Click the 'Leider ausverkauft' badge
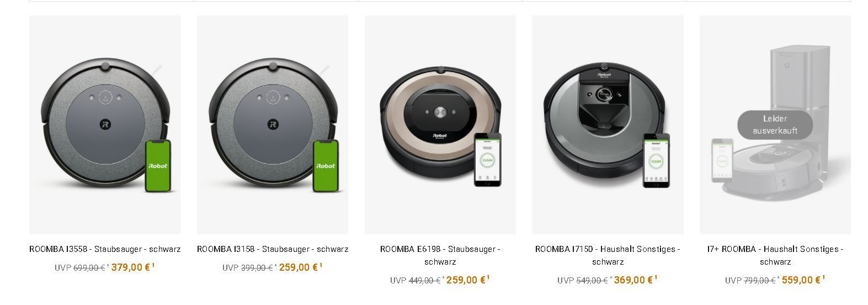Image resolution: width=868 pixels, height=305 pixels. 775,125
